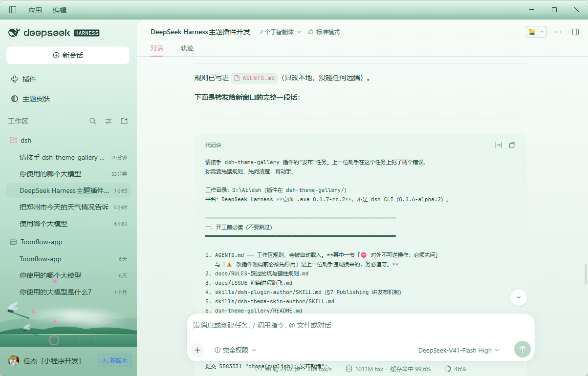
Task: Click the 代码块 label on code block
Action: coord(213,145)
